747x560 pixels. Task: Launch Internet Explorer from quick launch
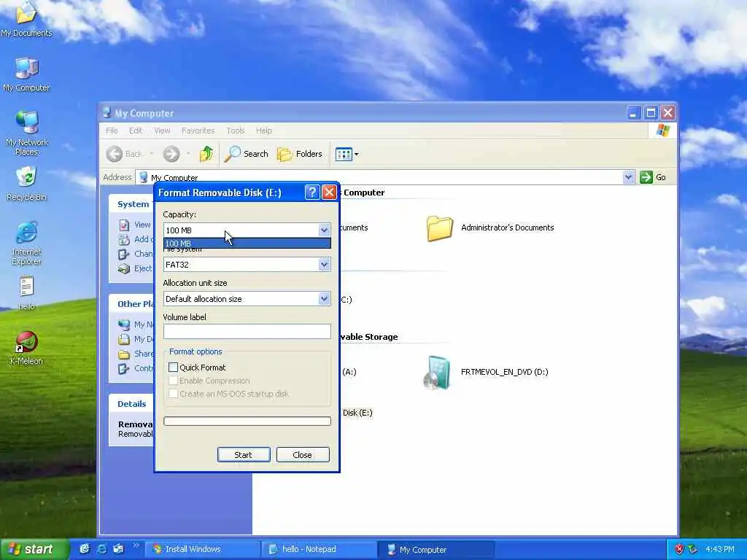(101, 549)
